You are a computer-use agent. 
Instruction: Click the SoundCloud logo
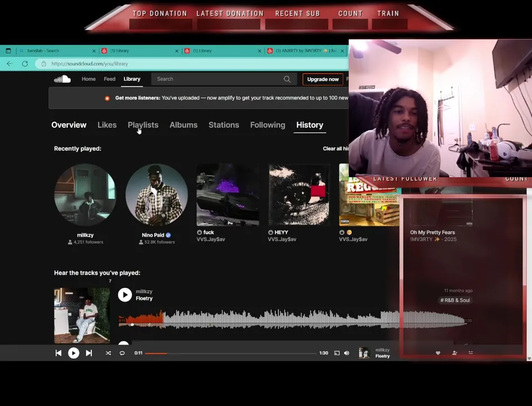[x=63, y=79]
